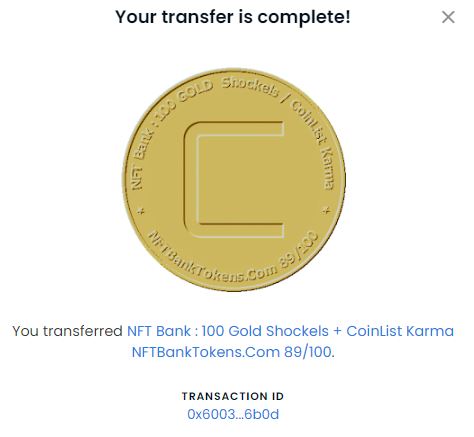Select the right star on the coin
Image resolution: width=474 pixels, height=437 pixels.
click(x=326, y=211)
